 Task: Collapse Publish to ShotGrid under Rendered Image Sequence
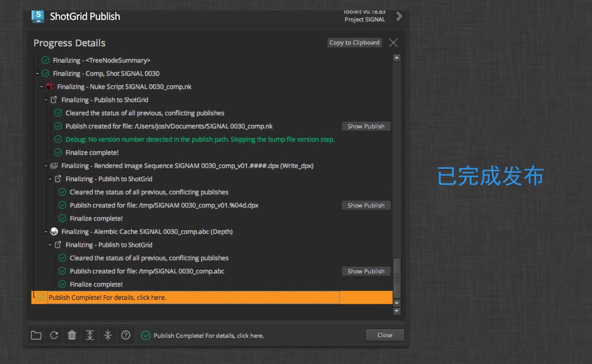pos(50,179)
